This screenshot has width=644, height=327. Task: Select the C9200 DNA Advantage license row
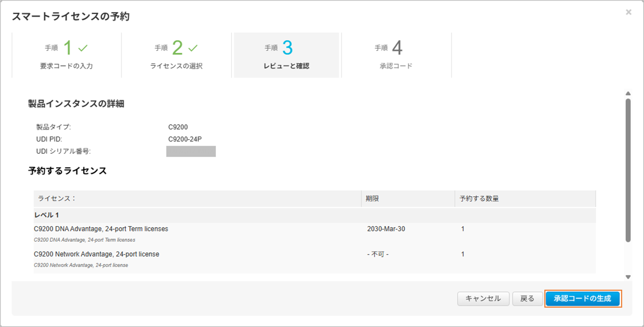click(x=101, y=229)
